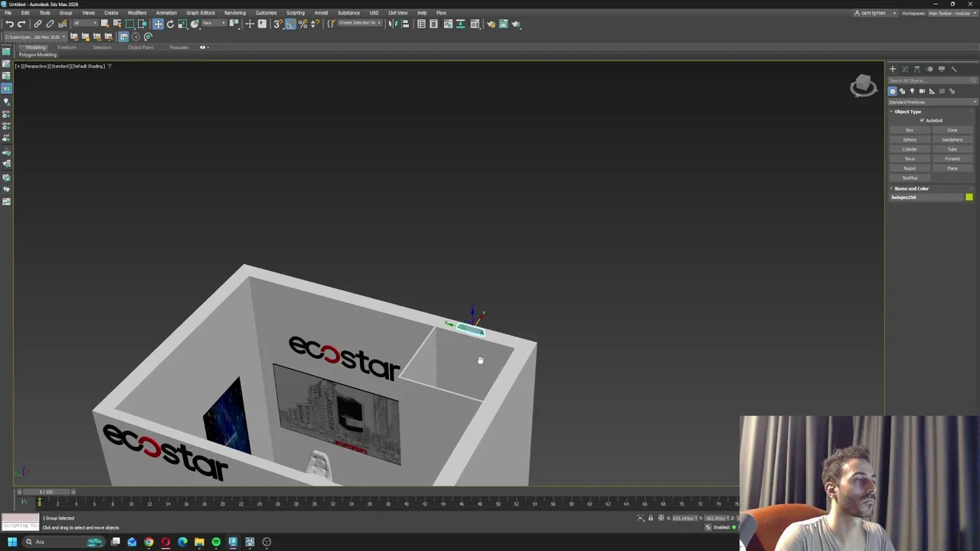Image resolution: width=980 pixels, height=551 pixels.
Task: Click the Box primitive button
Action: pyautogui.click(x=910, y=130)
